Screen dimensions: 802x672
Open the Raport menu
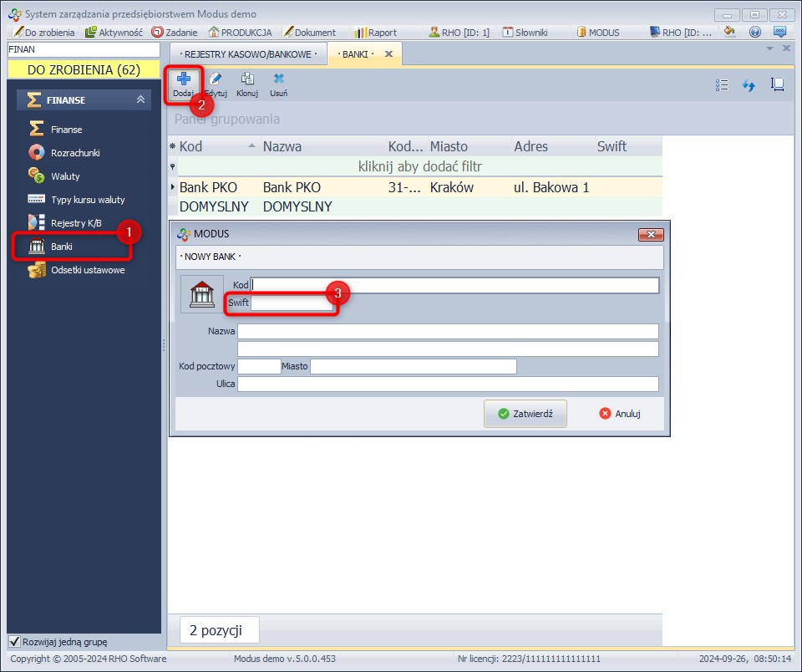(375, 33)
